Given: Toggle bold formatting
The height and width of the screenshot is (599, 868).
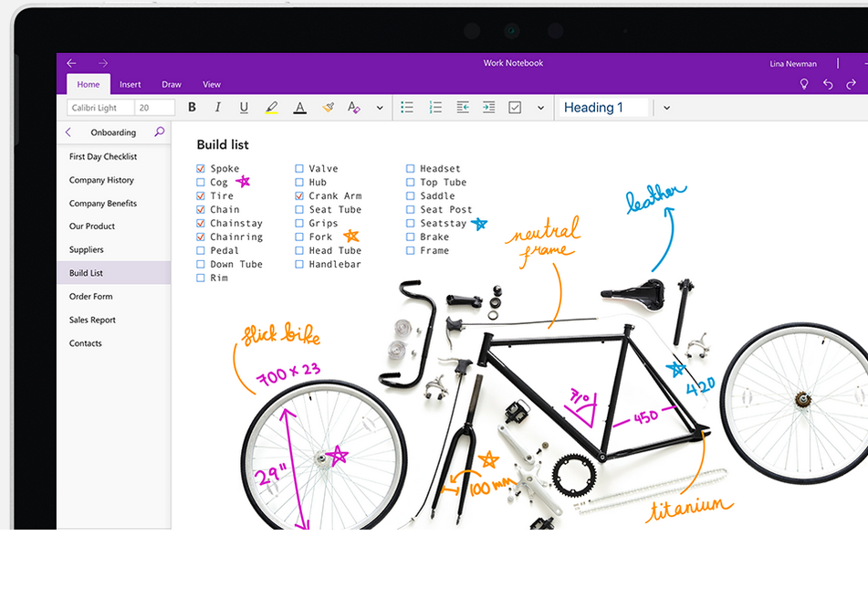Looking at the screenshot, I should (192, 108).
